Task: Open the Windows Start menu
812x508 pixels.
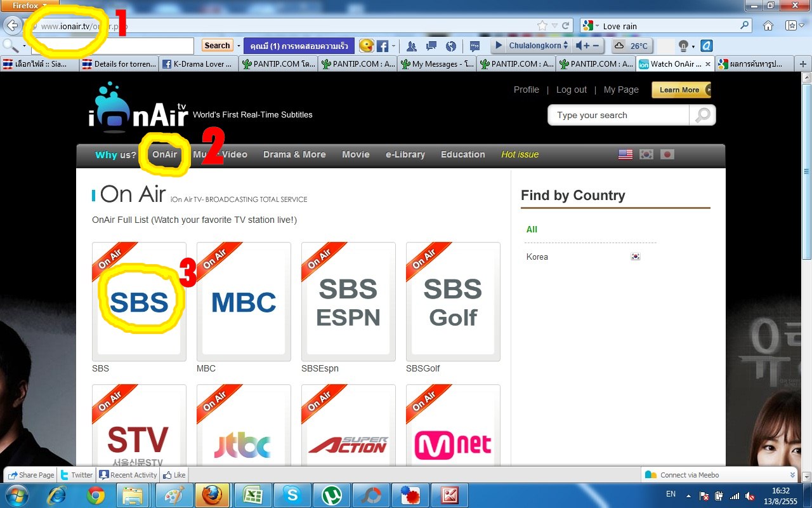Action: tap(16, 495)
